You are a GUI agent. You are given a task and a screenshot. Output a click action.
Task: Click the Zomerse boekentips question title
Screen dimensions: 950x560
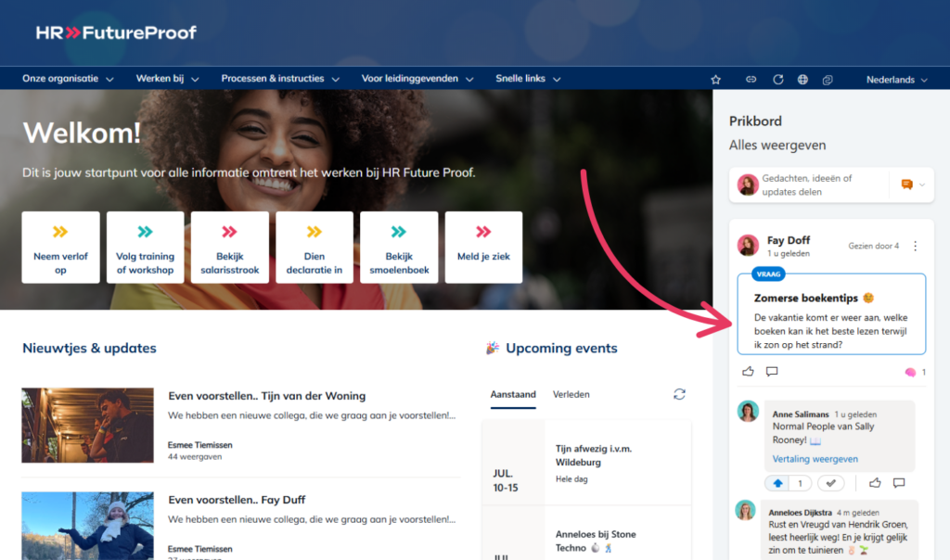(806, 298)
